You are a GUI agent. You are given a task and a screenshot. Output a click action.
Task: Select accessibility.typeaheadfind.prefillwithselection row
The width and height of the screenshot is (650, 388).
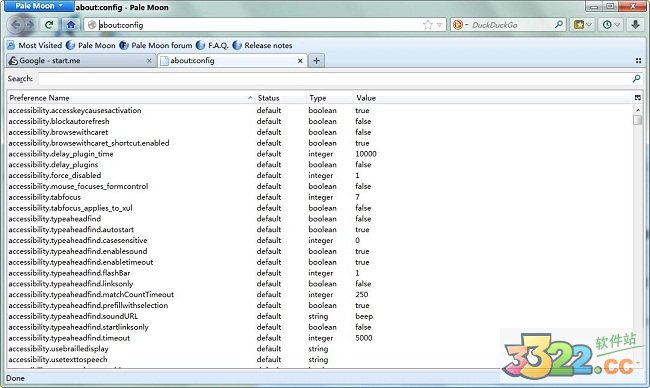coord(320,305)
